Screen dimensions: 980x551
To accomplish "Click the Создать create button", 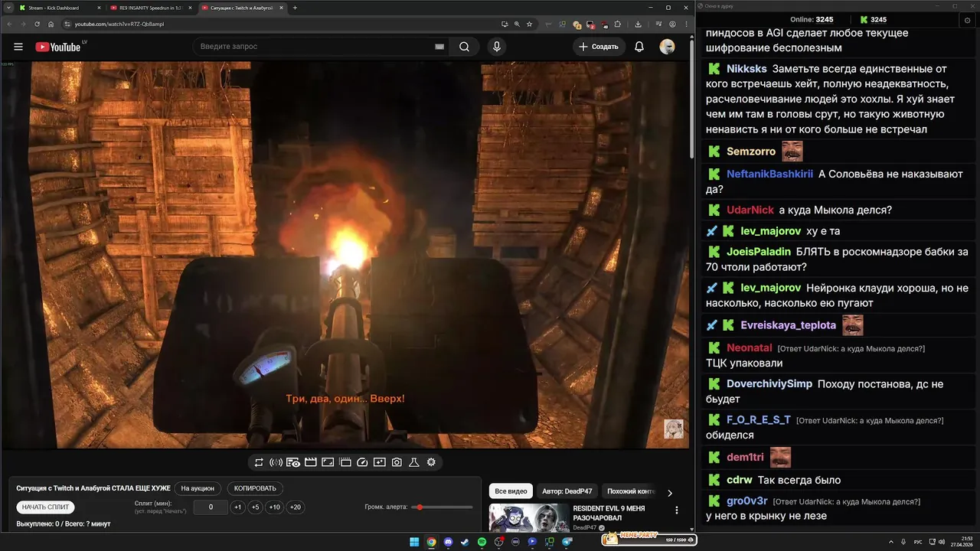I will pos(599,47).
